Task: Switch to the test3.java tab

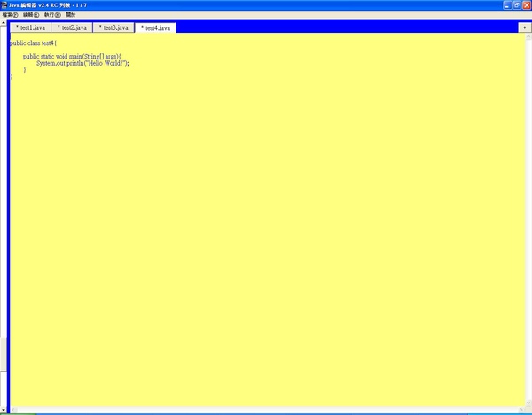Action: pyautogui.click(x=113, y=27)
